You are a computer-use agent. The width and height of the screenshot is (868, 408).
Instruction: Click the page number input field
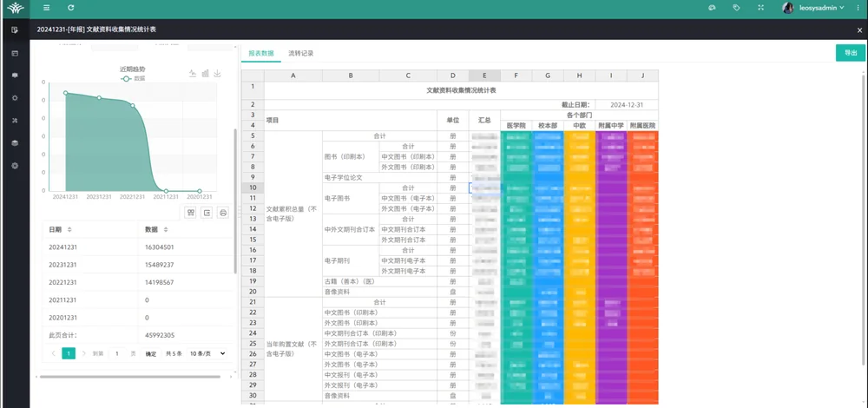117,353
